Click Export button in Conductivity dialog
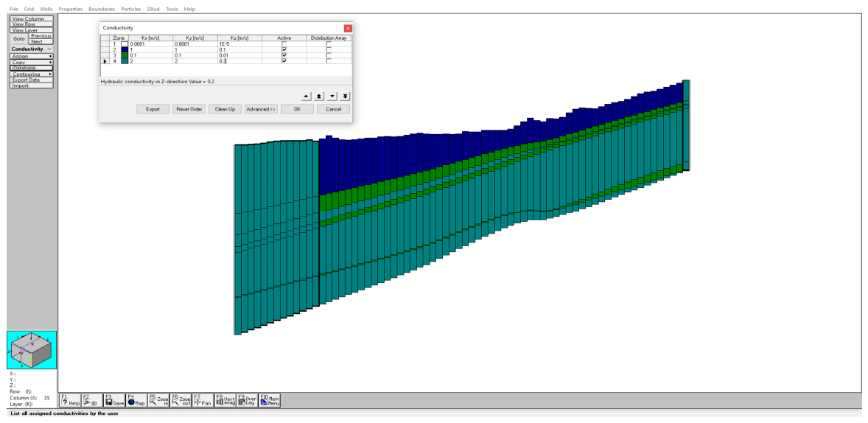 coord(153,109)
